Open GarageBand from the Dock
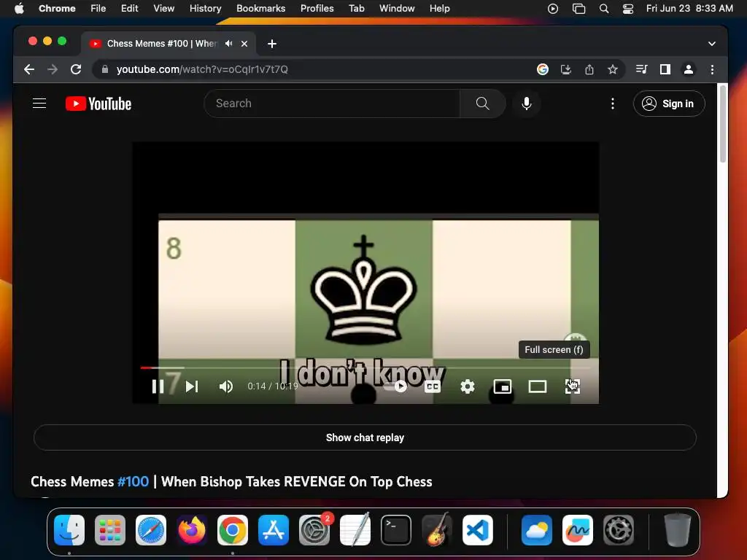This screenshot has width=747, height=560. 436,530
